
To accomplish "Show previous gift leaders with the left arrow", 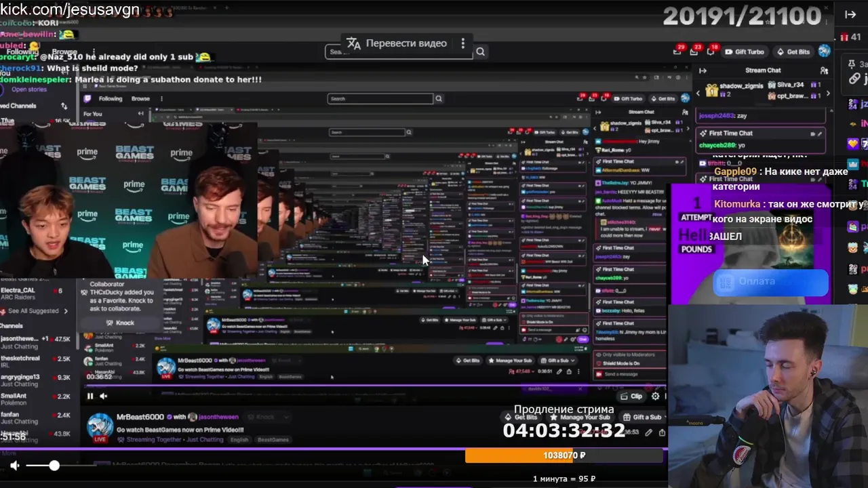I will click(x=698, y=93).
